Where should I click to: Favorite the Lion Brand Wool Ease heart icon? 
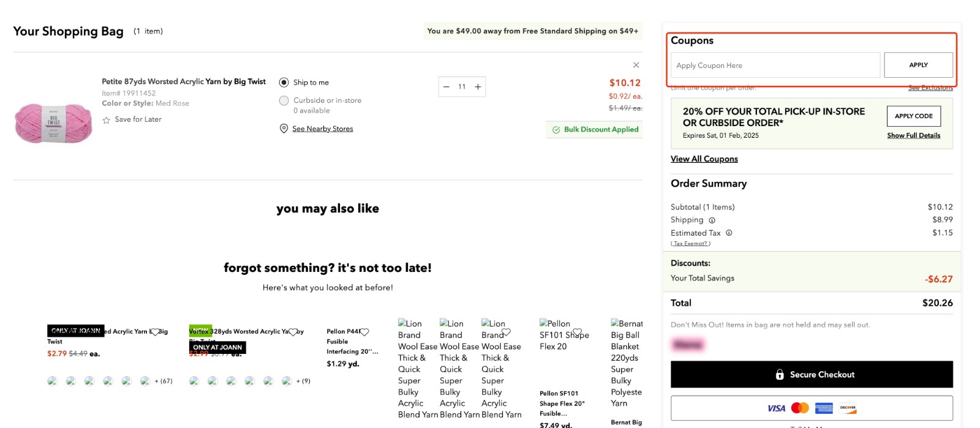(x=505, y=333)
